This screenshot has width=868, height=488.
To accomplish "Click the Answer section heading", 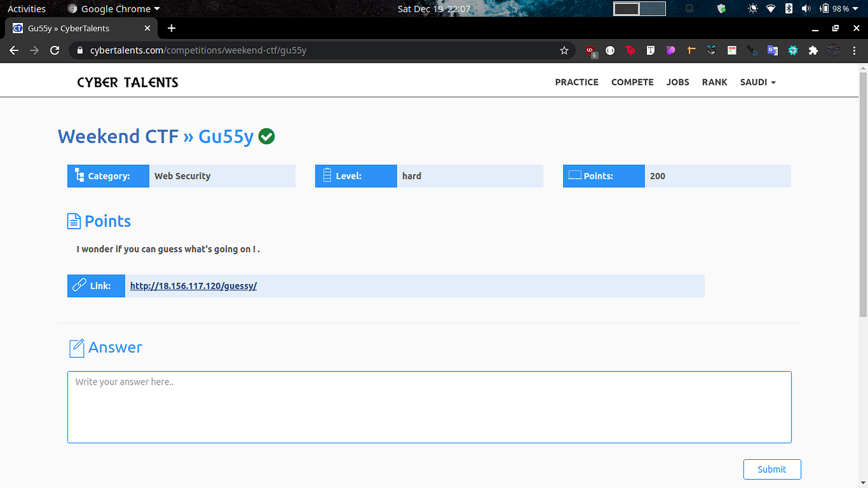I will (115, 347).
